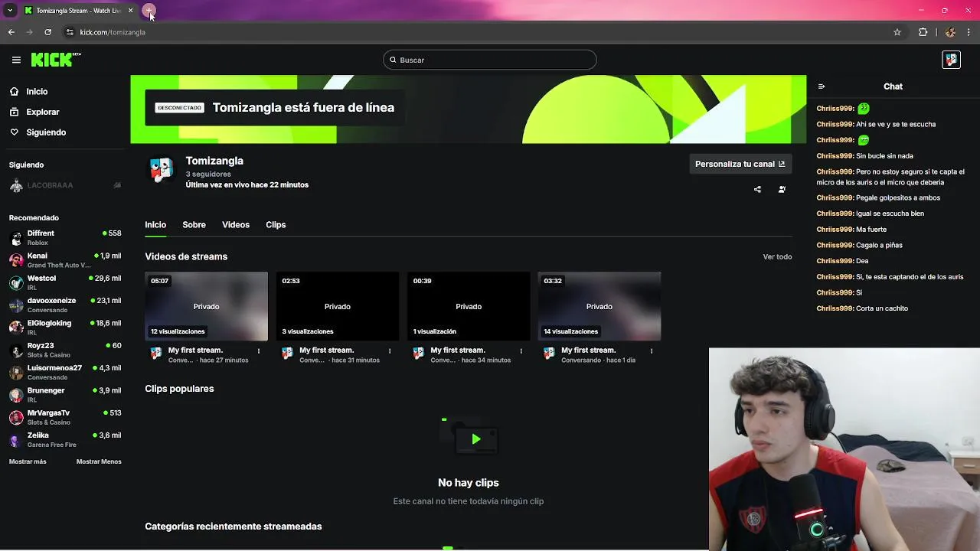Open recommended channel Zelika
The width and height of the screenshot is (980, 551).
coord(64,439)
